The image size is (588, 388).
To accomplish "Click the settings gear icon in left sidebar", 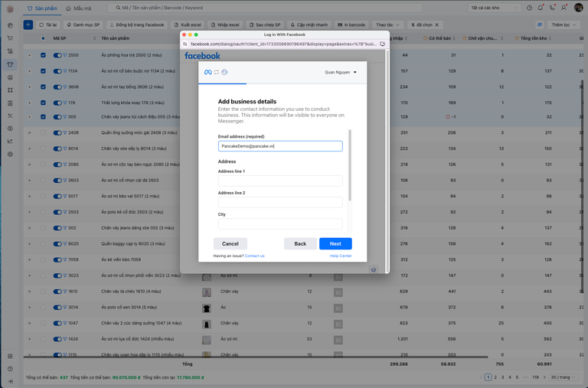I will [x=10, y=154].
